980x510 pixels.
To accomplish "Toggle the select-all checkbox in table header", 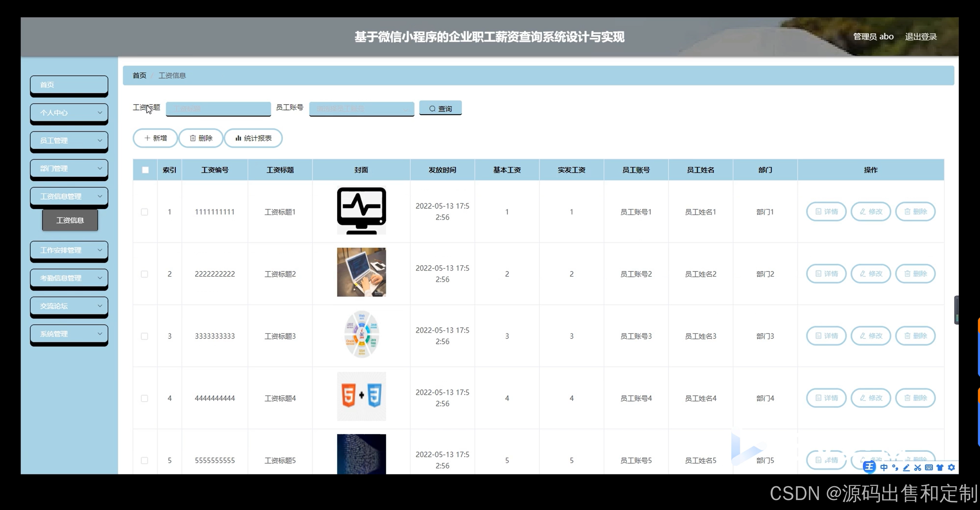I will point(145,170).
